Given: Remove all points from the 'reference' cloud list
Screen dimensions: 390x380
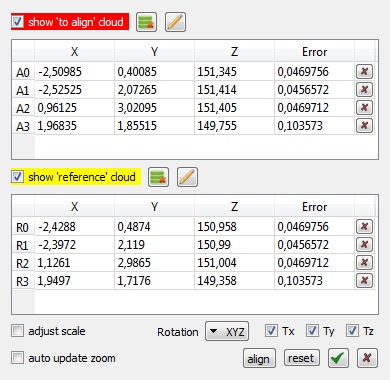Looking at the screenshot, I should coord(158,177).
